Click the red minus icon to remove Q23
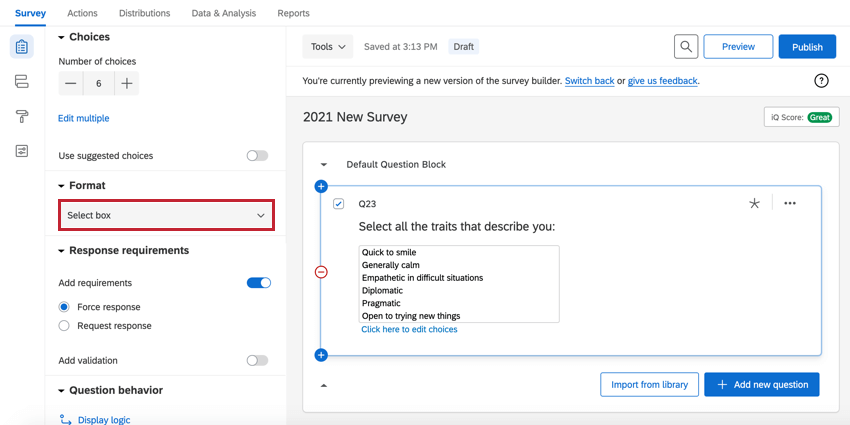The height and width of the screenshot is (425, 850). tap(321, 272)
